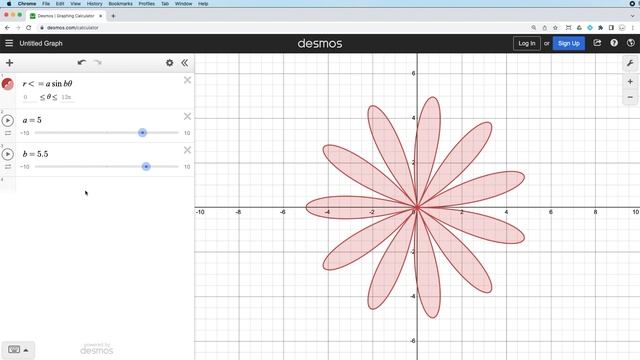
Task: Open the Profiles menu
Action: pos(147,4)
